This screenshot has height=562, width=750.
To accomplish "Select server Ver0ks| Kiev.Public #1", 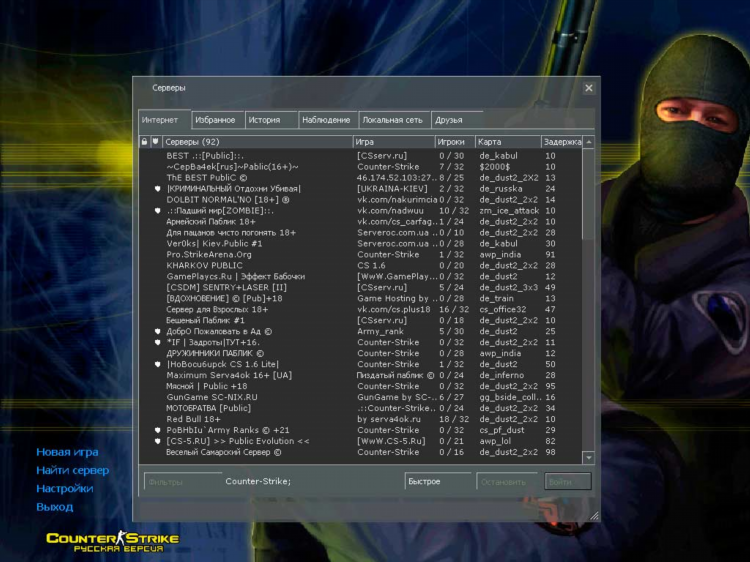I will [361, 244].
